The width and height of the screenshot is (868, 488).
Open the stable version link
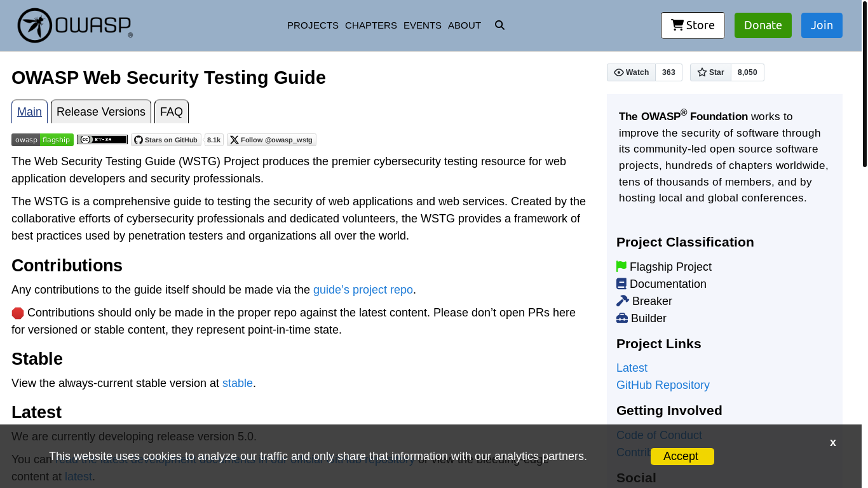click(x=238, y=383)
